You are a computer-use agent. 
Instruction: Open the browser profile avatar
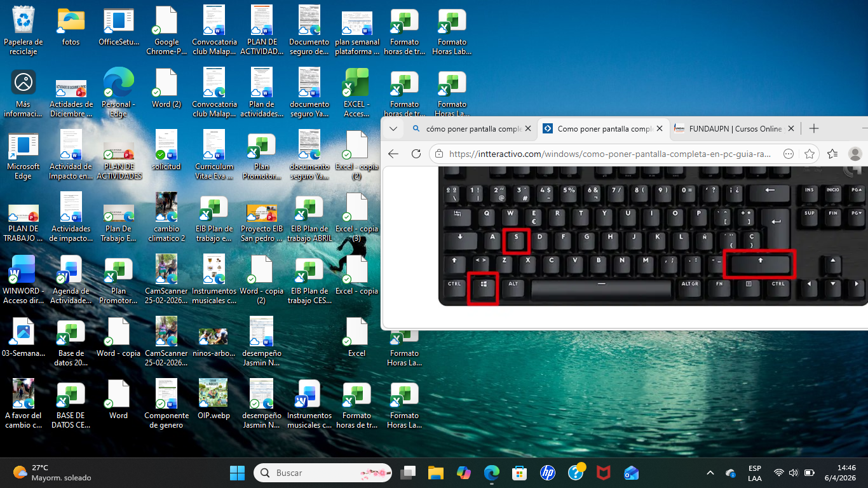(x=855, y=154)
